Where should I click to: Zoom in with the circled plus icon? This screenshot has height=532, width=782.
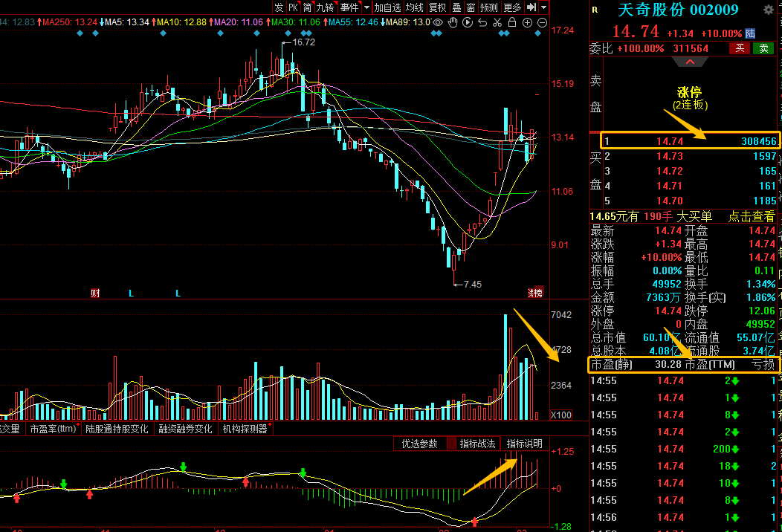527,22
